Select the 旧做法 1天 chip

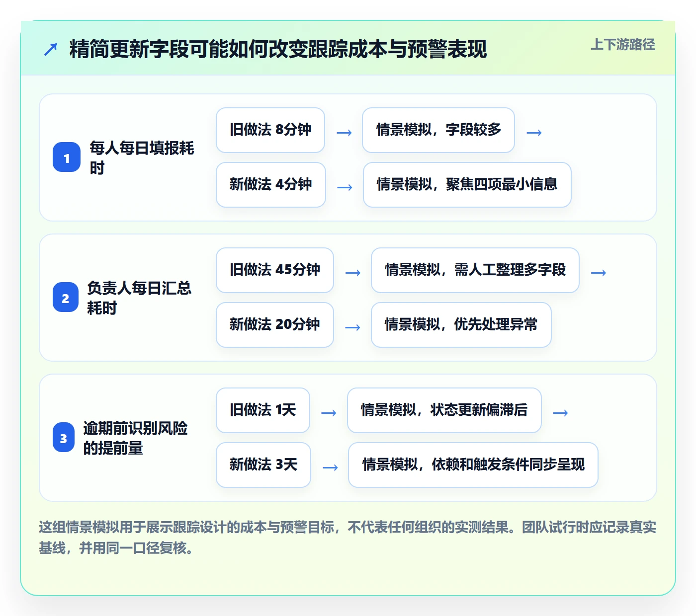[263, 410]
